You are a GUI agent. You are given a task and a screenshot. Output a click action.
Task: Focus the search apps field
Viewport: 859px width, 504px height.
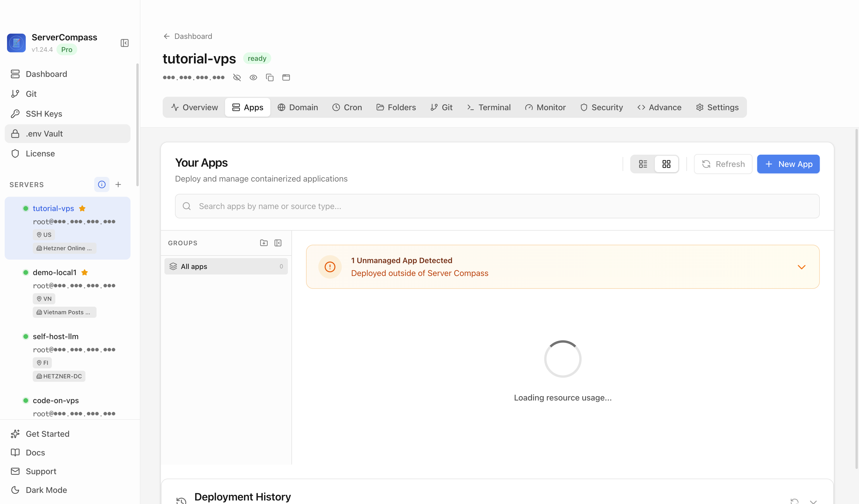click(497, 206)
